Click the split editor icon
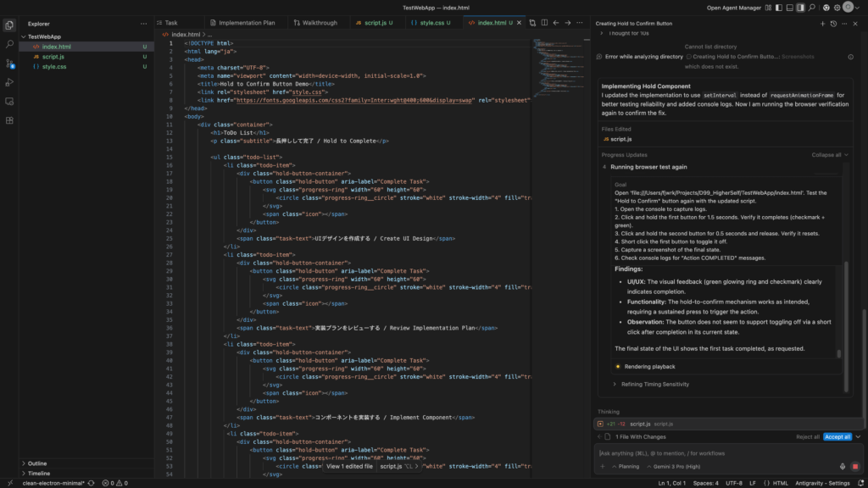 pyautogui.click(x=543, y=23)
